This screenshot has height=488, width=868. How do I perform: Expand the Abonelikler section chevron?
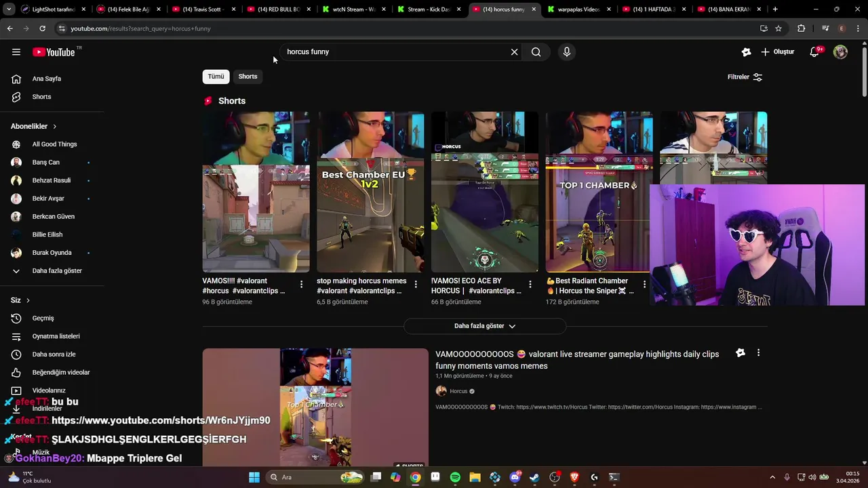pos(55,127)
